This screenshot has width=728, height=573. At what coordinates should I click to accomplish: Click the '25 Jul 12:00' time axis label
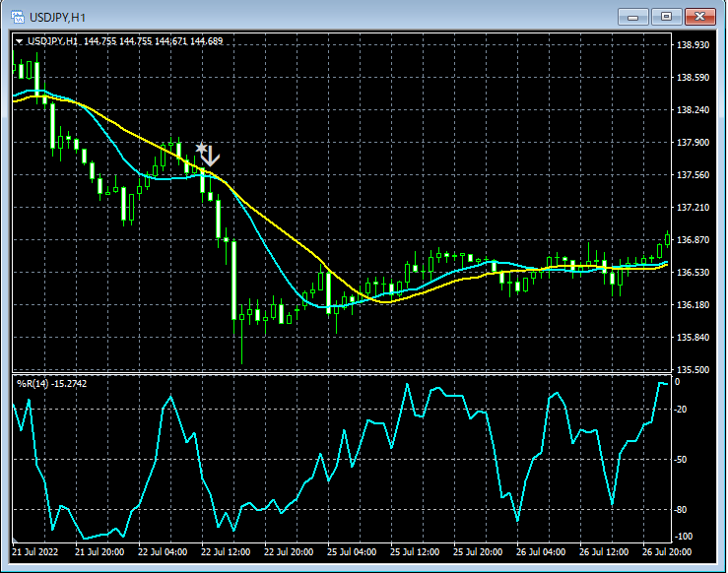tap(415, 552)
